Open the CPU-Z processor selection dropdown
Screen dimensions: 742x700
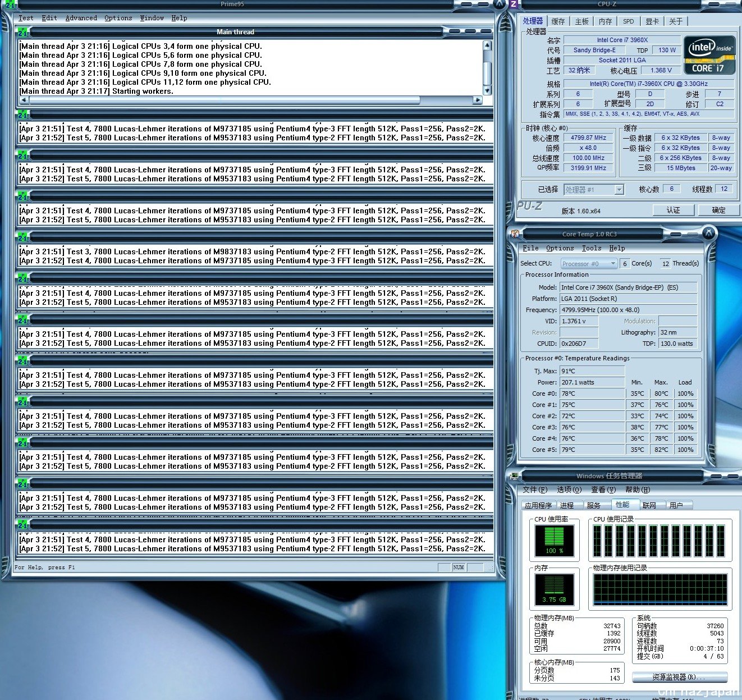pos(619,190)
